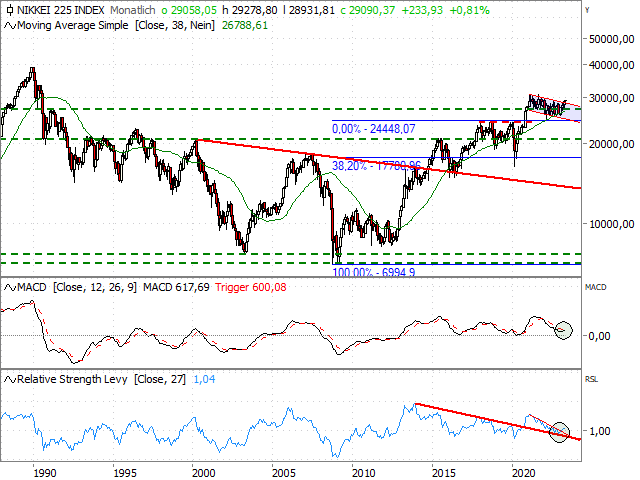Click the 50000,00 price axis label

[x=611, y=39]
